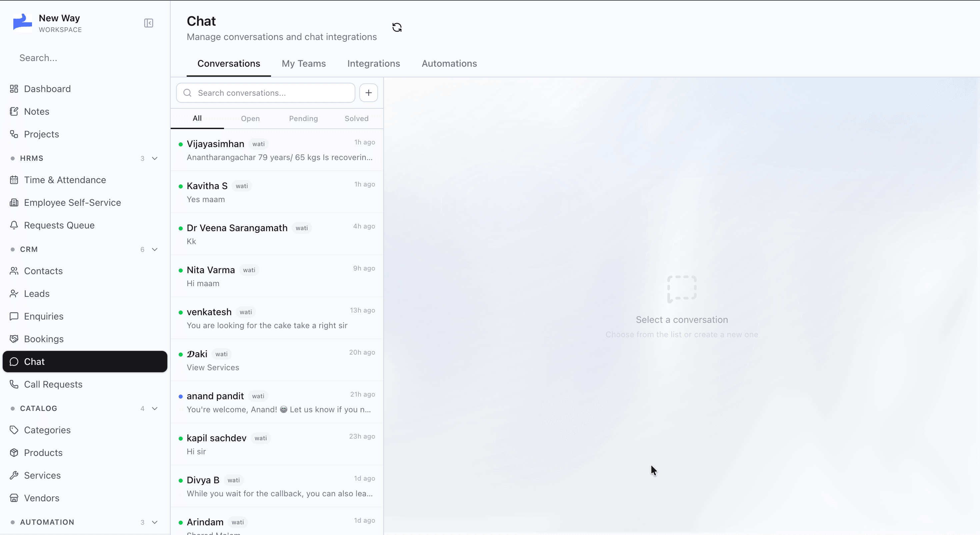Switch to the My Teams tab
Viewport: 980px width, 535px height.
[x=304, y=64]
